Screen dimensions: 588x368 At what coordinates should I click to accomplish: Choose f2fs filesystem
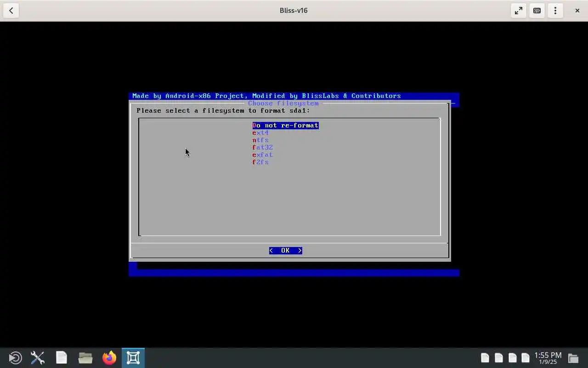point(260,162)
